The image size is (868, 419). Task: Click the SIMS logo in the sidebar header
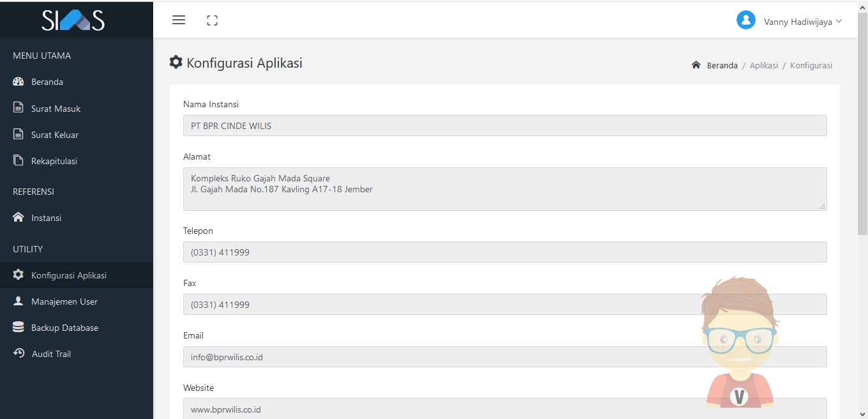[73, 20]
